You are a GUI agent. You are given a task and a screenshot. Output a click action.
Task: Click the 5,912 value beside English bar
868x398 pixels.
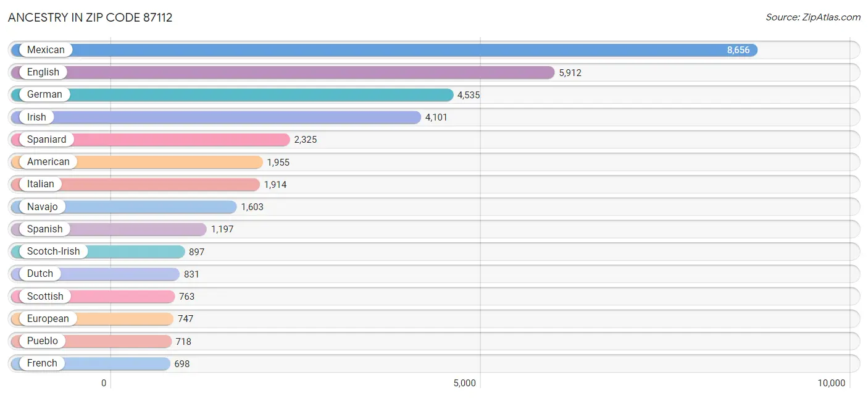(570, 72)
